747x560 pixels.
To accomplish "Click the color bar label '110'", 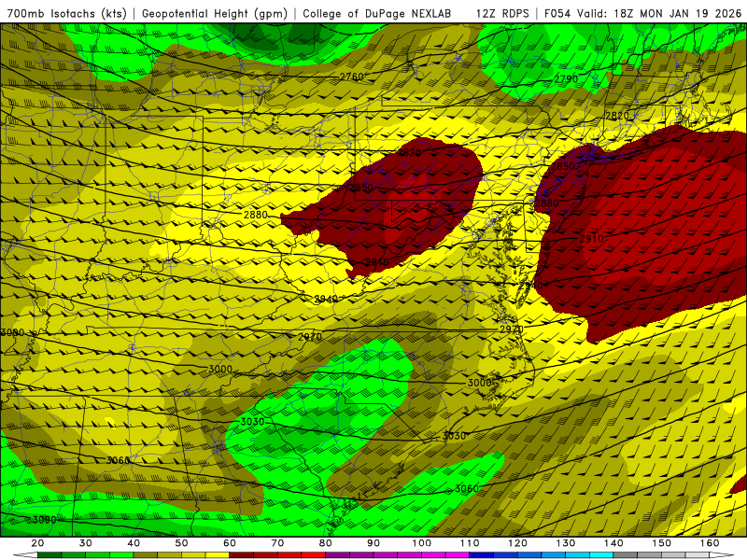I will click(470, 543).
